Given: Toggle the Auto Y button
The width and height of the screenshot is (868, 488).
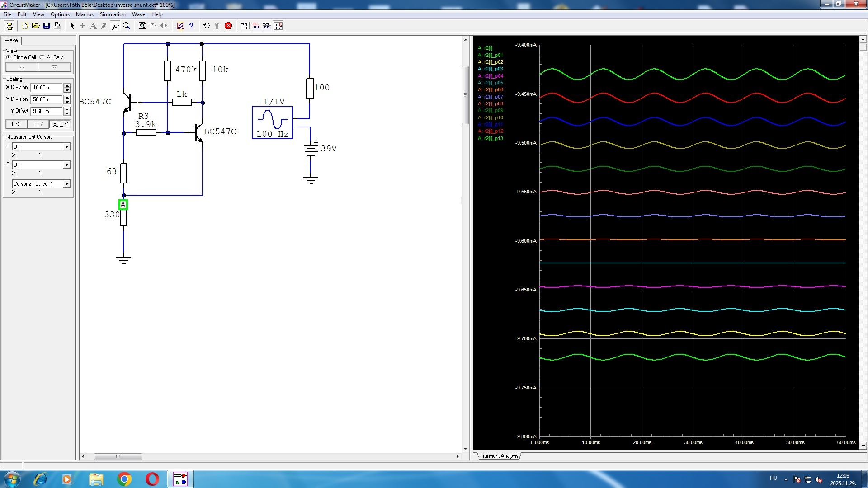Looking at the screenshot, I should [60, 124].
